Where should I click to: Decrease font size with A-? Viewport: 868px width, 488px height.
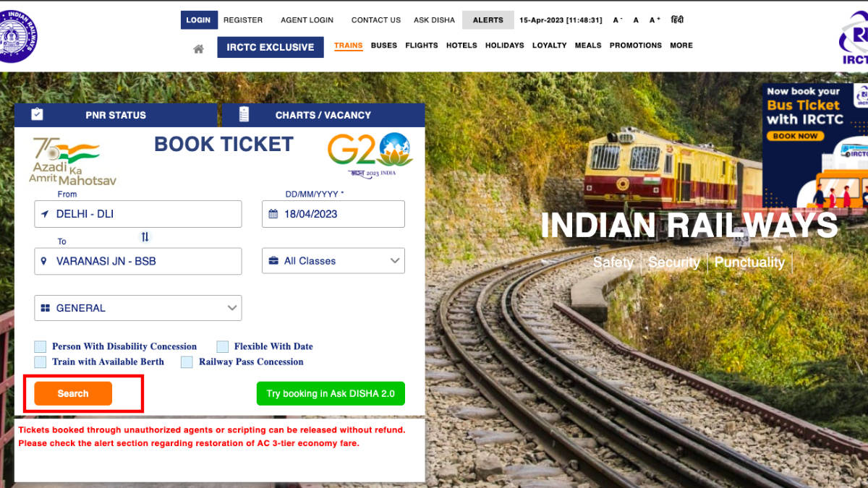pos(617,20)
